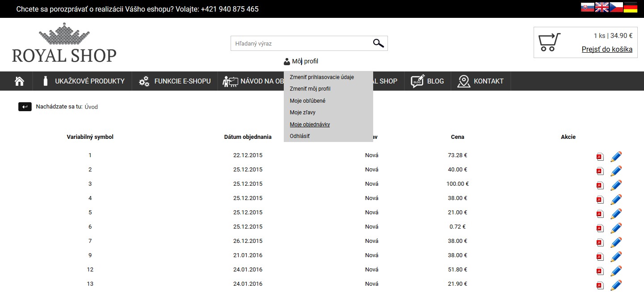The image size is (644, 292).
Task: Choose the Czech flag language
Action: (616, 7)
